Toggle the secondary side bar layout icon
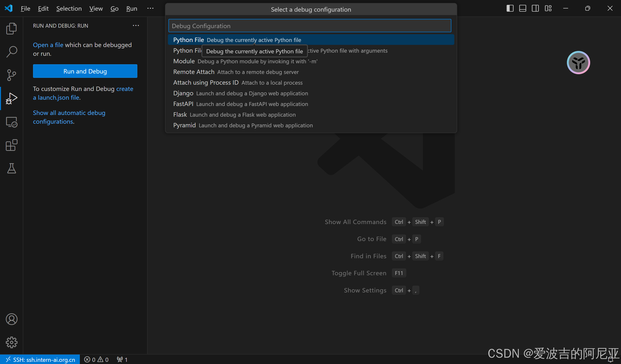The width and height of the screenshot is (621, 364). [x=535, y=8]
